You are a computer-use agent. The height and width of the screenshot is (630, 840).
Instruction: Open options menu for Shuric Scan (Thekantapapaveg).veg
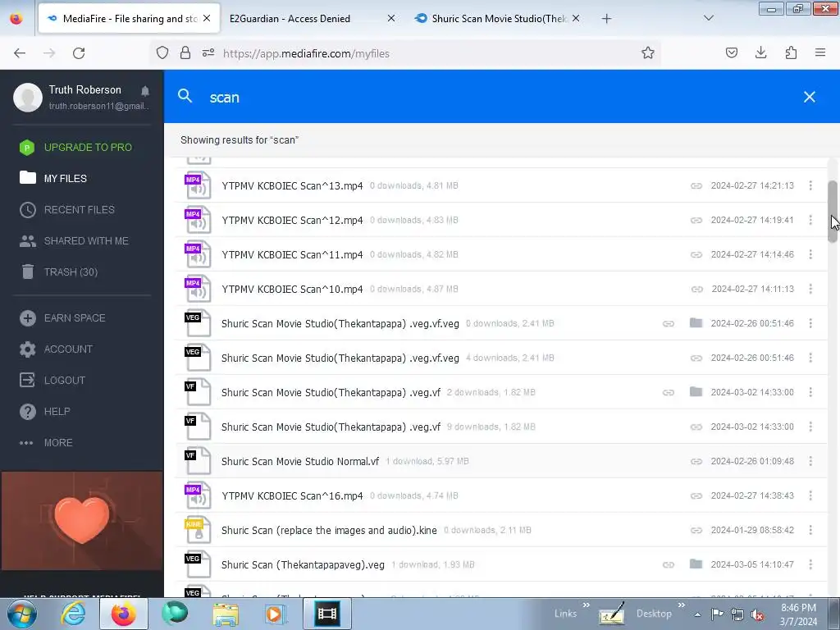[810, 564]
